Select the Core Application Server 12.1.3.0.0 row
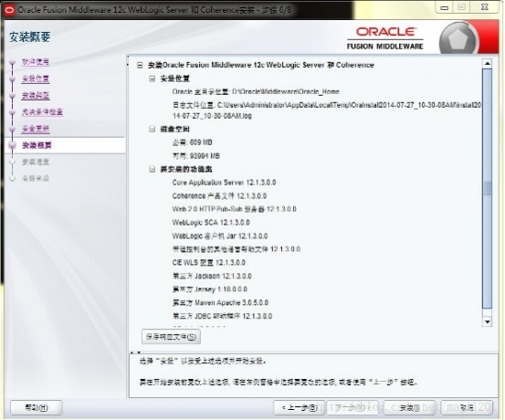 [x=224, y=183]
